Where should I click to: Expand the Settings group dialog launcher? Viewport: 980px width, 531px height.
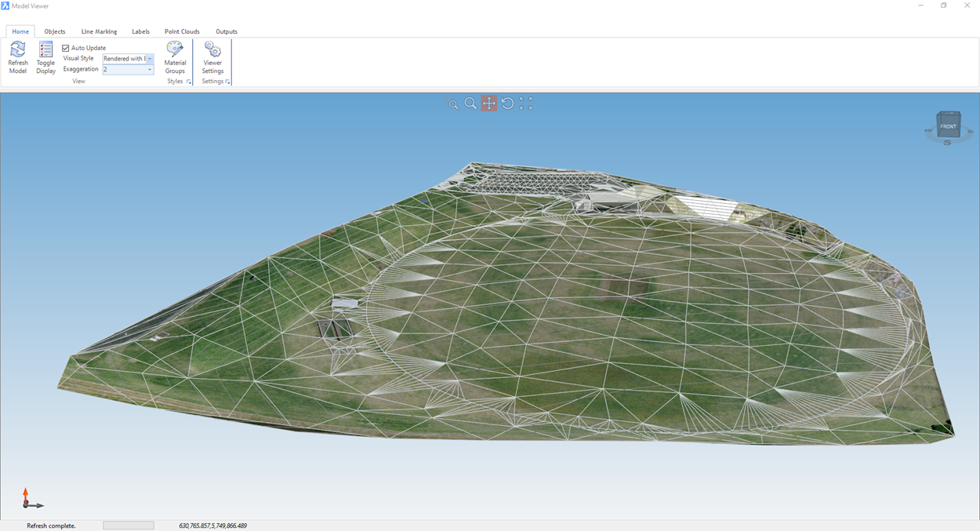(228, 82)
